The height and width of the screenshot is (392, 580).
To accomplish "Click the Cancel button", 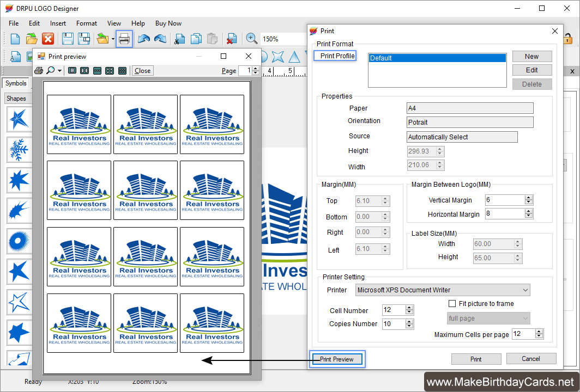I will pyautogui.click(x=531, y=359).
